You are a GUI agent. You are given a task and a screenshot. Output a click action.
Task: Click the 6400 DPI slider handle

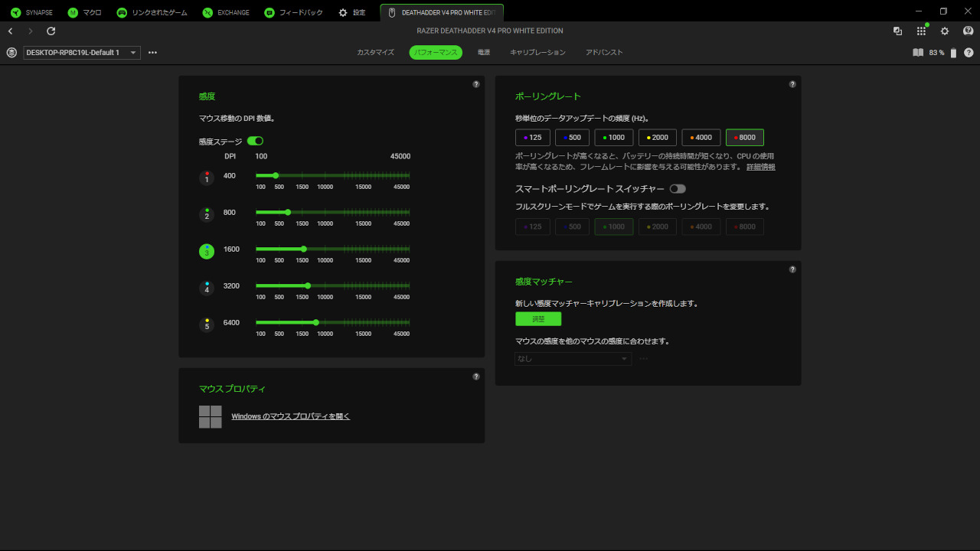click(316, 322)
